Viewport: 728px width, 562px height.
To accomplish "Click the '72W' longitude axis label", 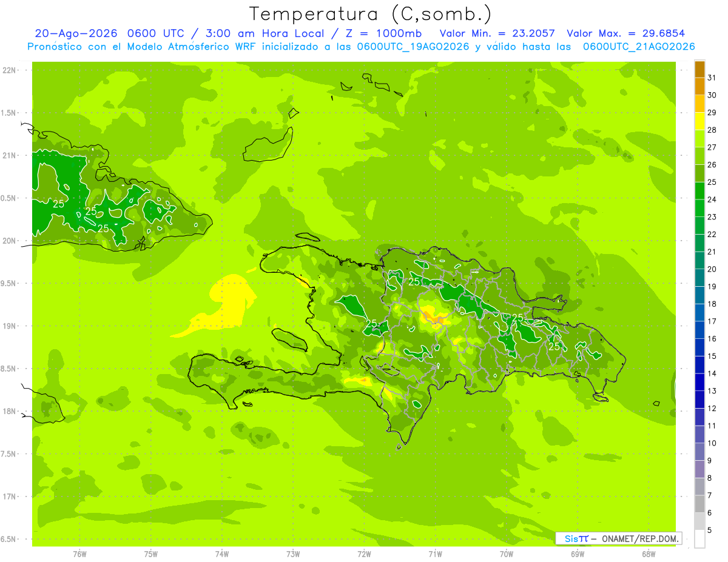I will click(x=364, y=554).
